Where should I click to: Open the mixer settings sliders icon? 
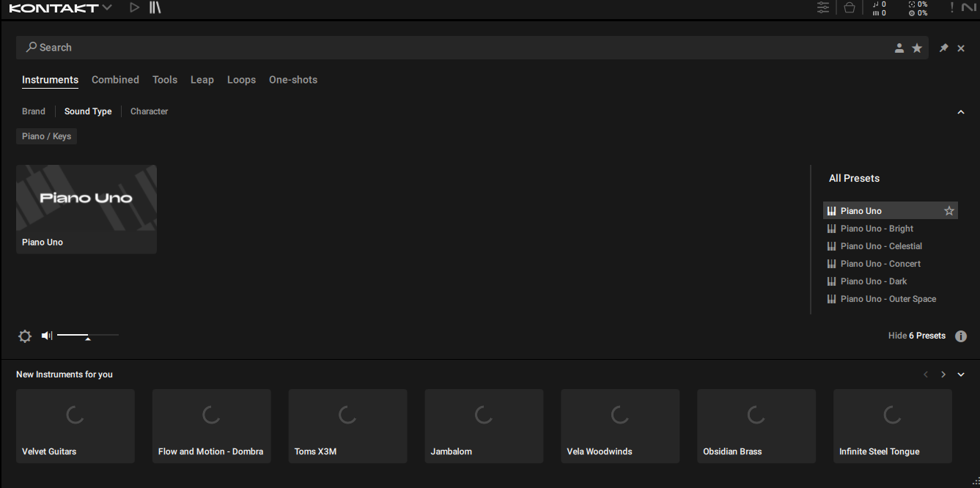tap(823, 8)
